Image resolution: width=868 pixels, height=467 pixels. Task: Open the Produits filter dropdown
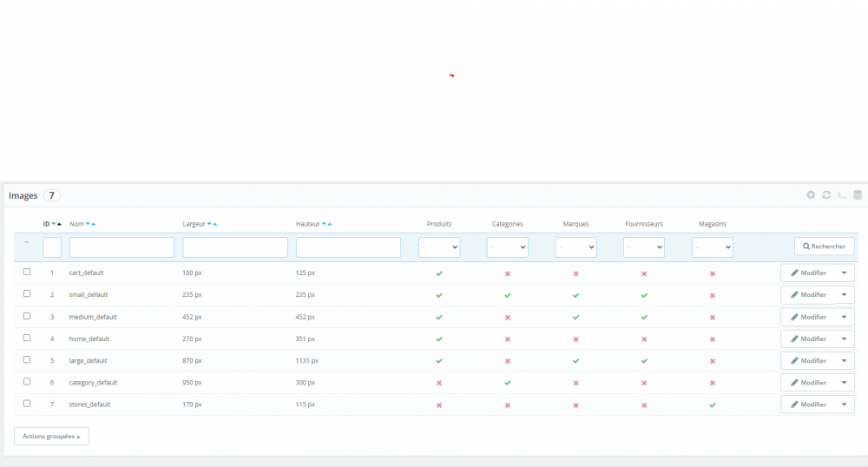(439, 247)
